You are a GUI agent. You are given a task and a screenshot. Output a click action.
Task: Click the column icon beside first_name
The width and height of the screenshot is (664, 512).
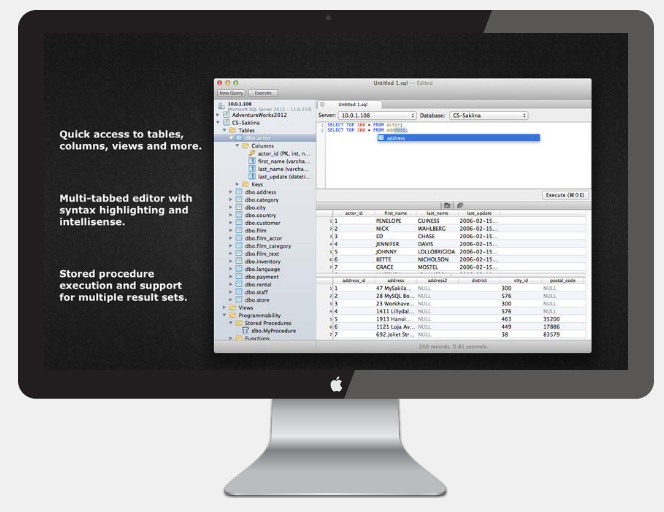(252, 161)
